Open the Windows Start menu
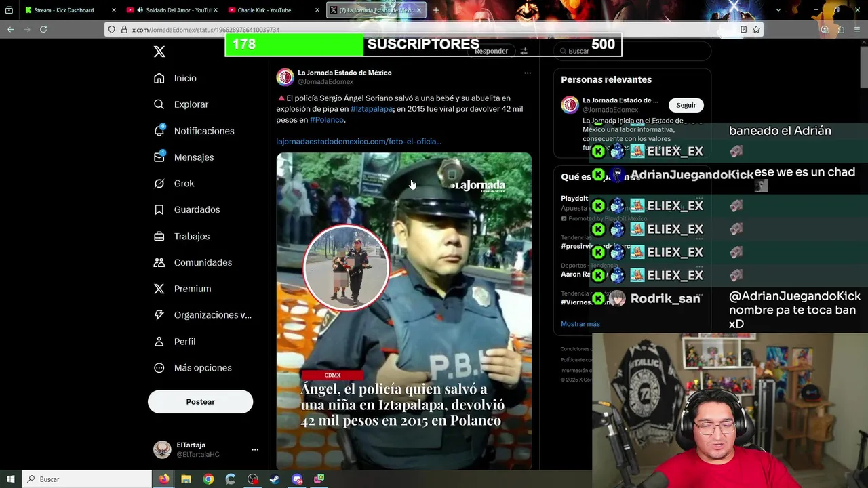The height and width of the screenshot is (488, 868). pos(10,479)
